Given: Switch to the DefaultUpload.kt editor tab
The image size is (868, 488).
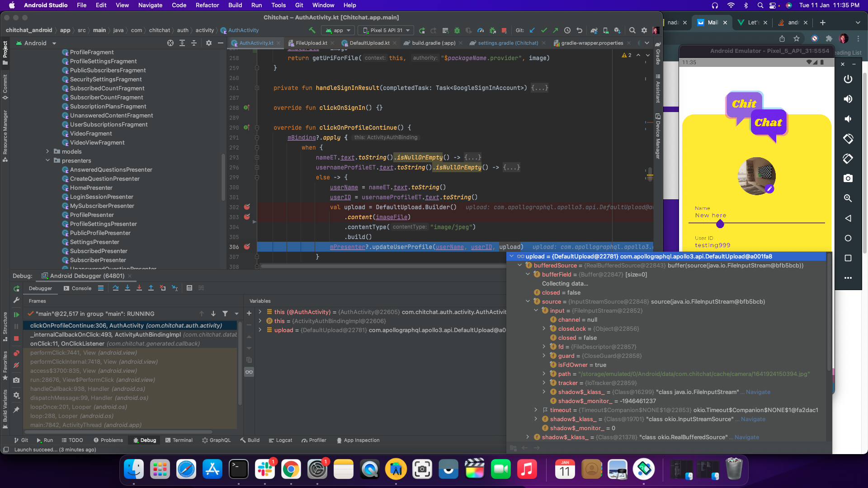Looking at the screenshot, I should point(370,43).
